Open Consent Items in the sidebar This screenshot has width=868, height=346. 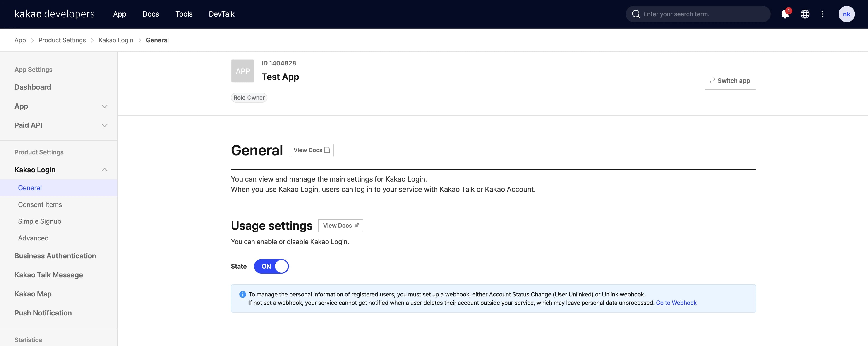[x=40, y=204]
